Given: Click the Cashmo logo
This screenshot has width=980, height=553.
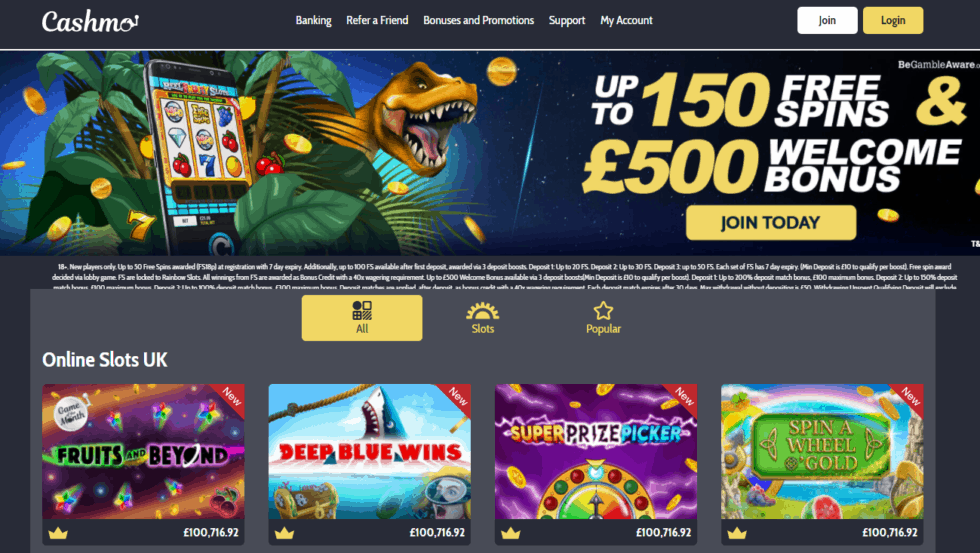Looking at the screenshot, I should pos(90,21).
